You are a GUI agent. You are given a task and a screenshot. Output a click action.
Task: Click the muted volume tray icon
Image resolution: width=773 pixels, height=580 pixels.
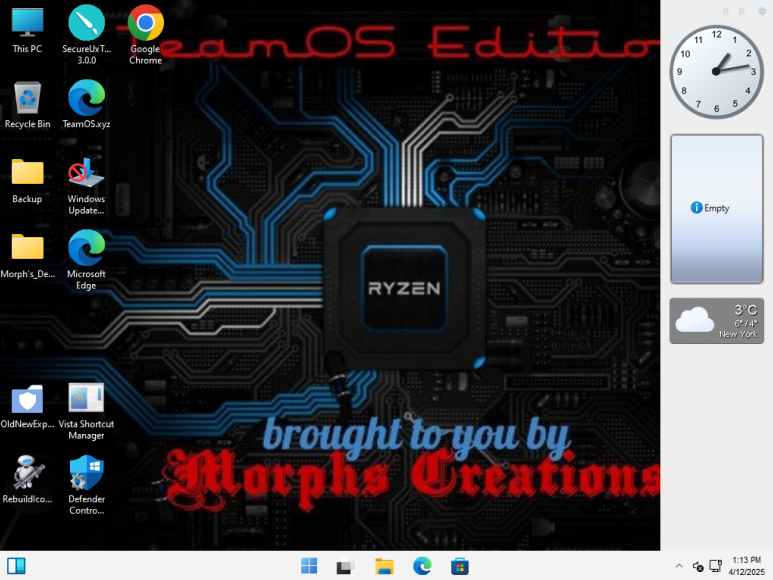click(698, 566)
